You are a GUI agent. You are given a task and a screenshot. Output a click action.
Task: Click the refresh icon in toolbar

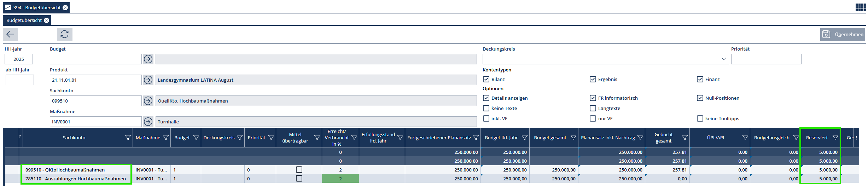tap(64, 34)
